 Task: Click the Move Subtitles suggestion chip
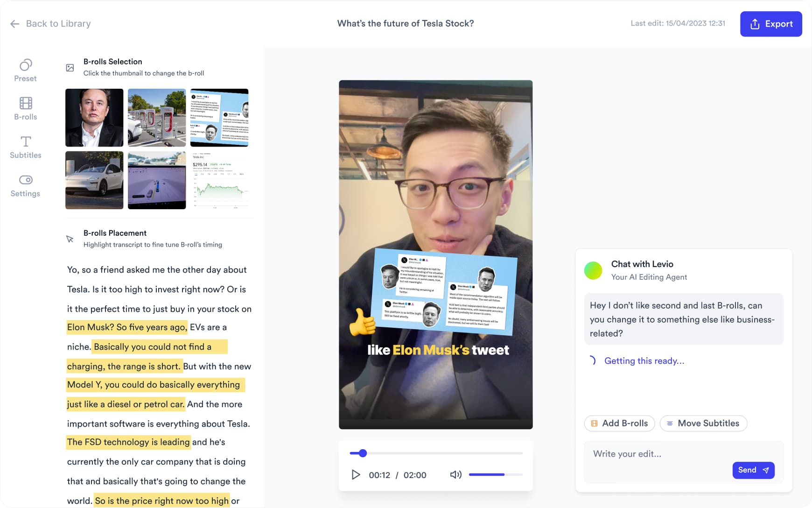703,423
